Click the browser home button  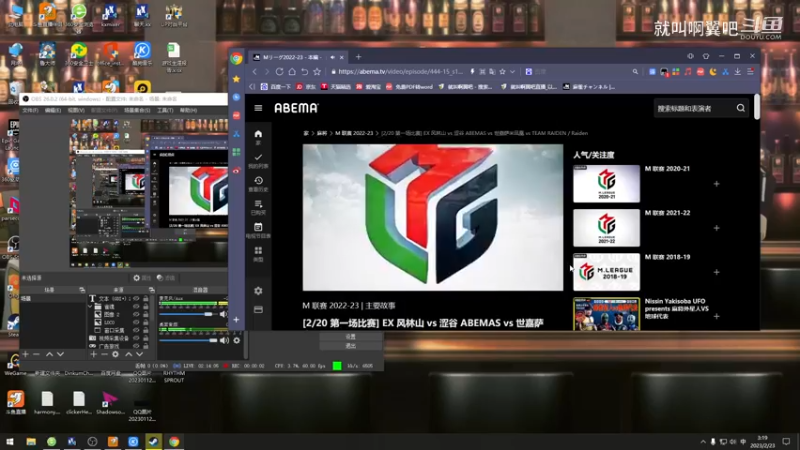292,72
